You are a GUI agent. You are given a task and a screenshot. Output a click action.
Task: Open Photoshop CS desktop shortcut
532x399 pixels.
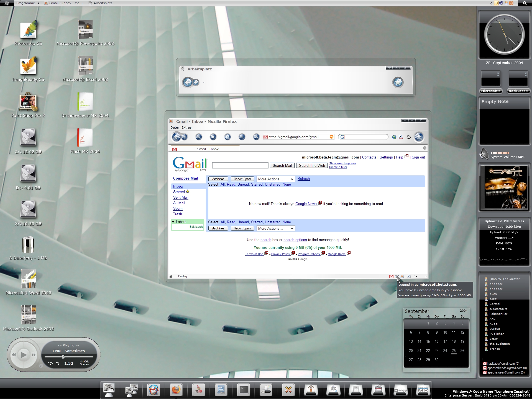(28, 33)
